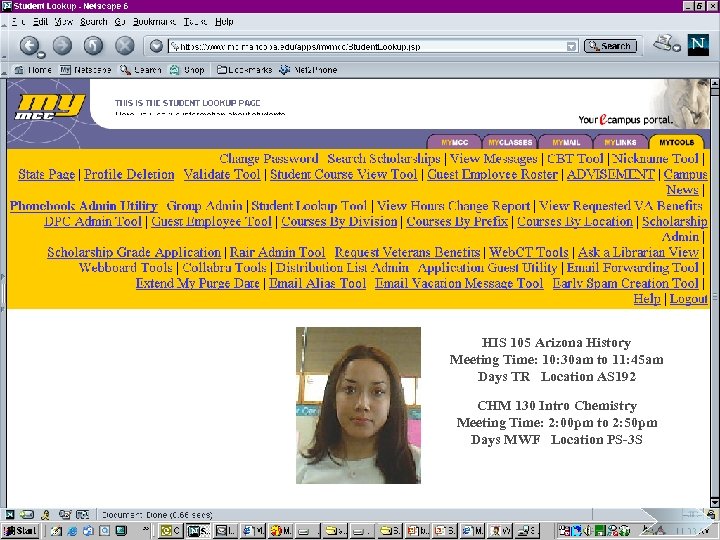Open the Student Lookup Tool link
Viewport: 720px width, 540px height.
[x=309, y=206]
